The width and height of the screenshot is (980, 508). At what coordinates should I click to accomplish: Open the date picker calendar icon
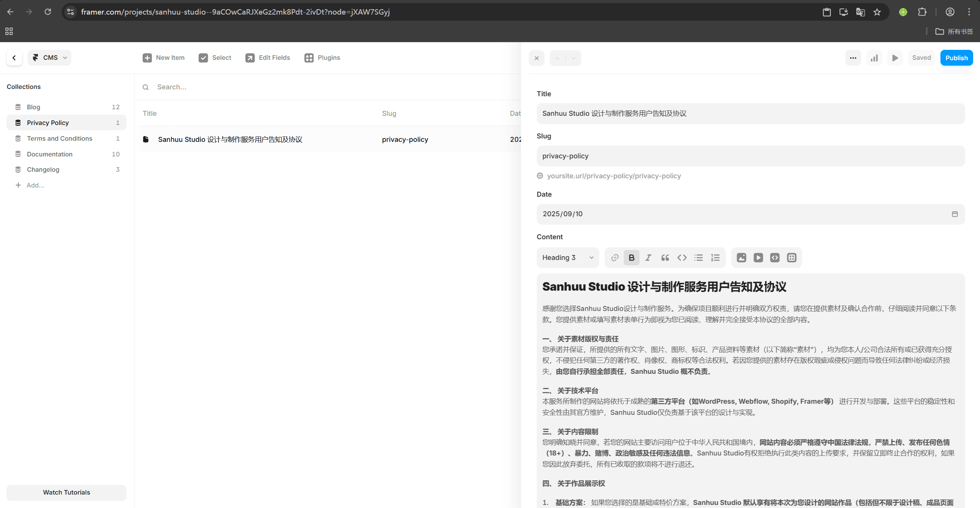pyautogui.click(x=954, y=214)
